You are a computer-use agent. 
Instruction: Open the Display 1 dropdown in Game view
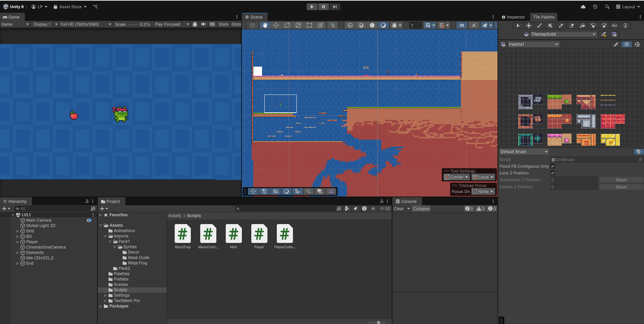pos(45,25)
